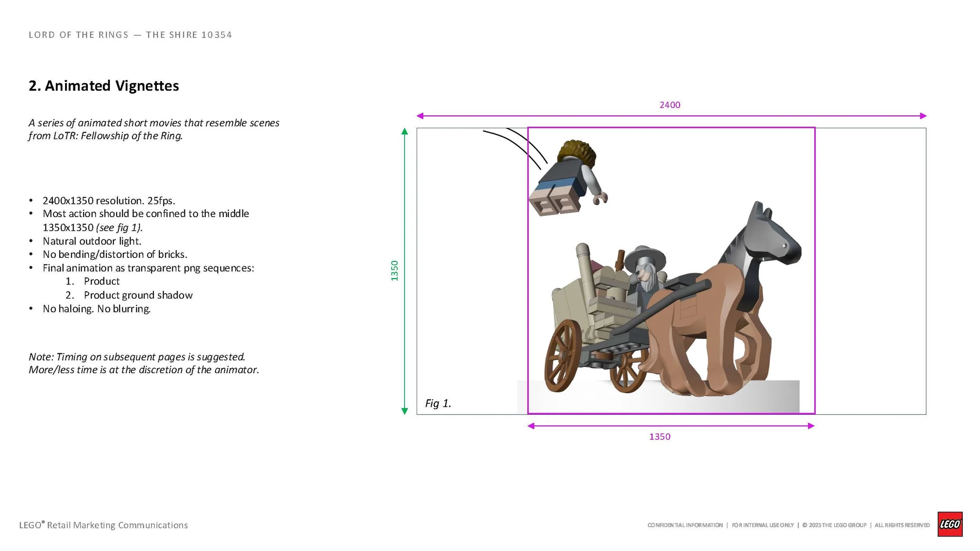980x551 pixels.
Task: Click the magenta 2400 arrow right arrowhead
Action: tap(923, 116)
